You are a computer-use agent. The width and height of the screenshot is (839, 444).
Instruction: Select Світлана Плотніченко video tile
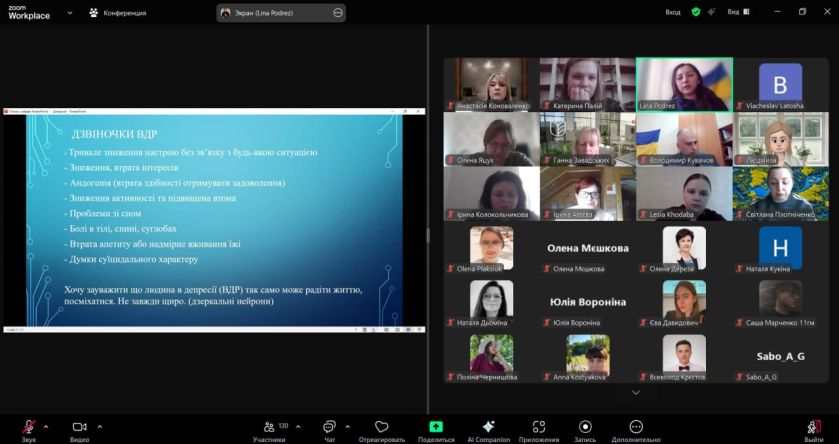pyautogui.click(x=780, y=194)
